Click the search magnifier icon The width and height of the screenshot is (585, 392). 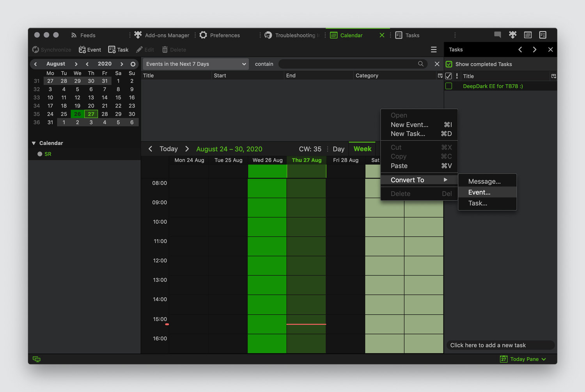coord(421,64)
